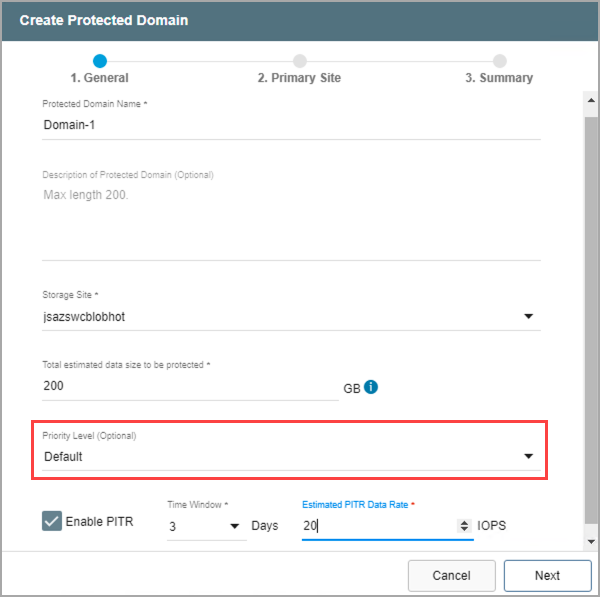600x597 pixels.
Task: Decrease the Estimated PITR Data Rate value
Action: 464,530
